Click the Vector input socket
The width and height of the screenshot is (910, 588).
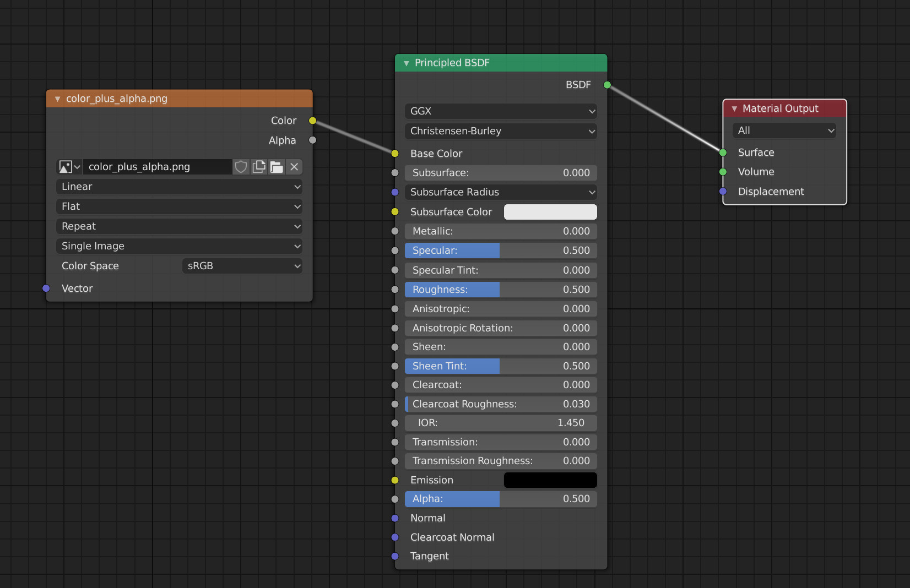point(46,288)
